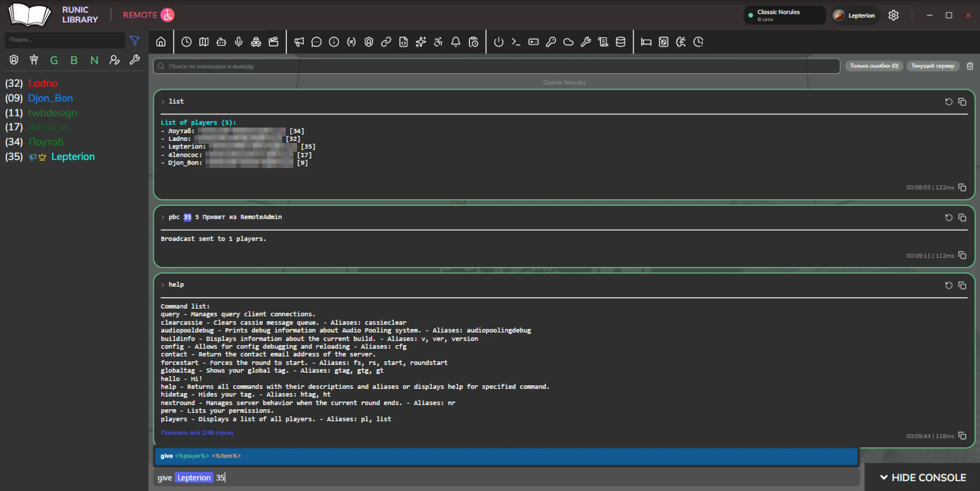The image size is (980, 491).
Task: Open the megaphone broadcast icon
Action: point(299,42)
